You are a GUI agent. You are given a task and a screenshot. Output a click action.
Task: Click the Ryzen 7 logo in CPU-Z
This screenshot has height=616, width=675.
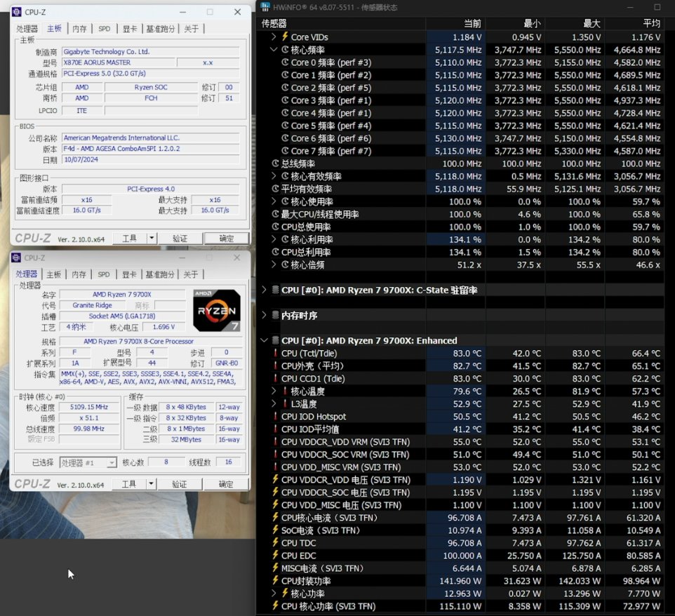tap(217, 310)
